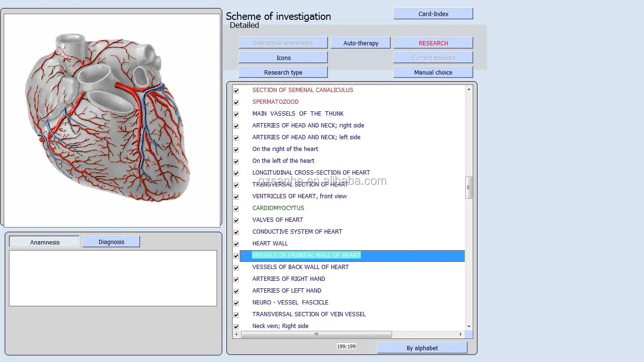This screenshot has height=362, width=644.
Task: Start Auto-therapy
Action: [360, 43]
